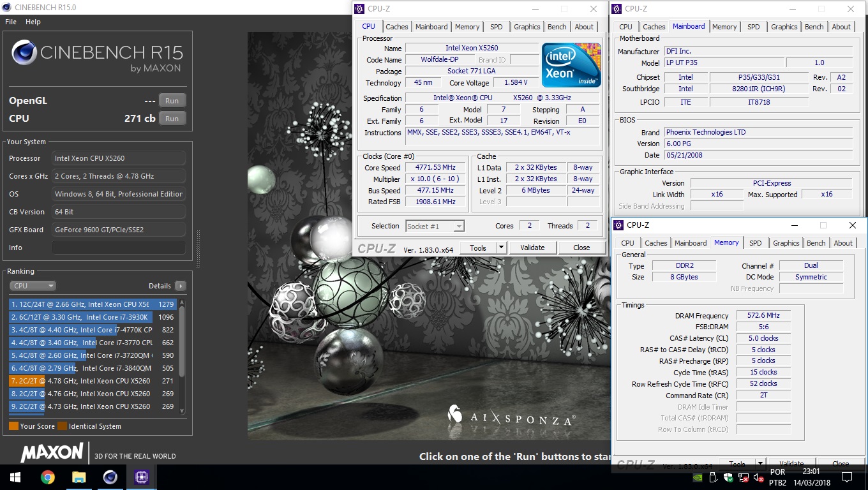Click the Your Score orange swatch
The width and height of the screenshot is (868, 490).
pos(13,426)
